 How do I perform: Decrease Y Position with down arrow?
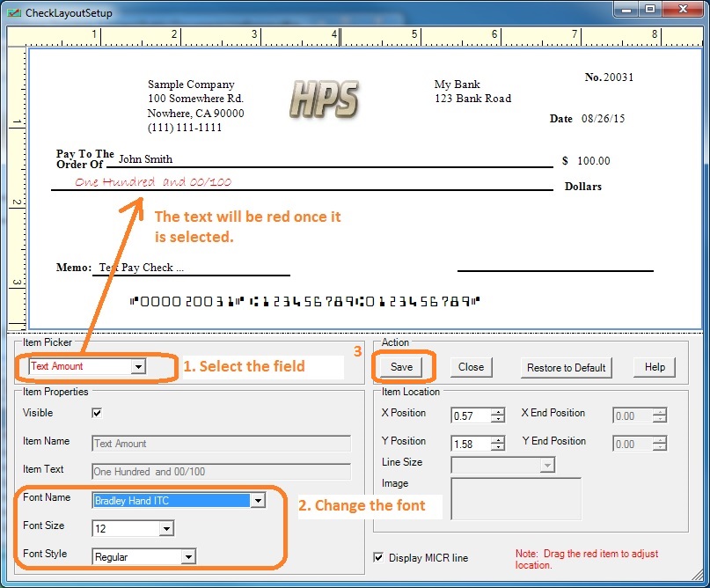pyautogui.click(x=498, y=448)
